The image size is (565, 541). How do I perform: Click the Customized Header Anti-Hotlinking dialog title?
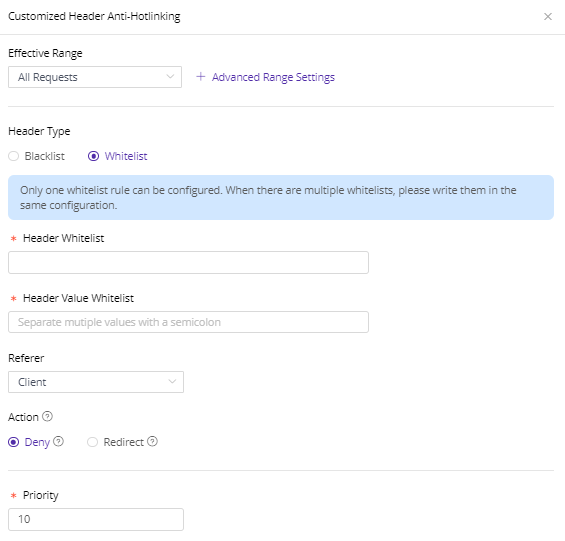(x=94, y=17)
